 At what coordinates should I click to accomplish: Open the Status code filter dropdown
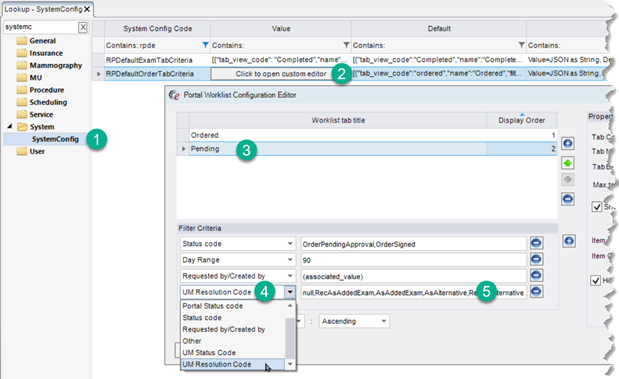(x=290, y=244)
